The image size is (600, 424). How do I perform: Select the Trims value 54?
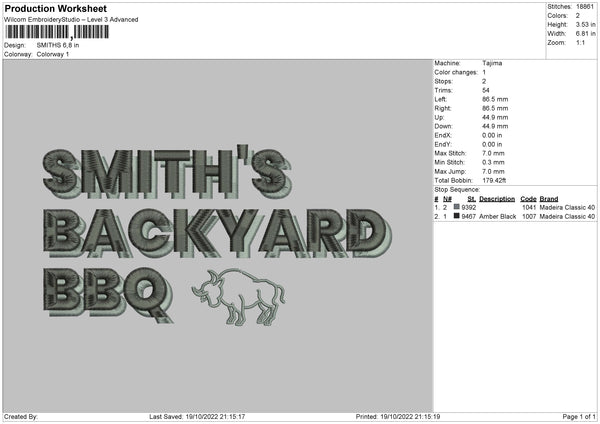point(486,90)
